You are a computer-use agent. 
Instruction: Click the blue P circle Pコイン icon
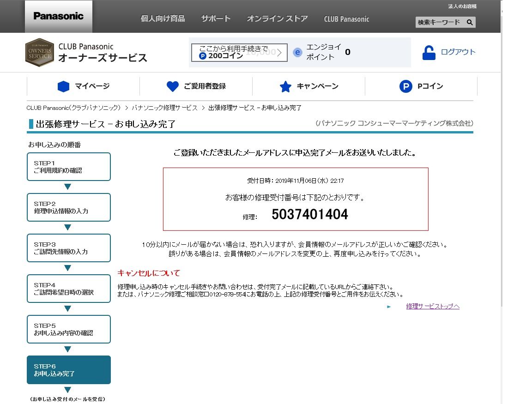point(405,86)
